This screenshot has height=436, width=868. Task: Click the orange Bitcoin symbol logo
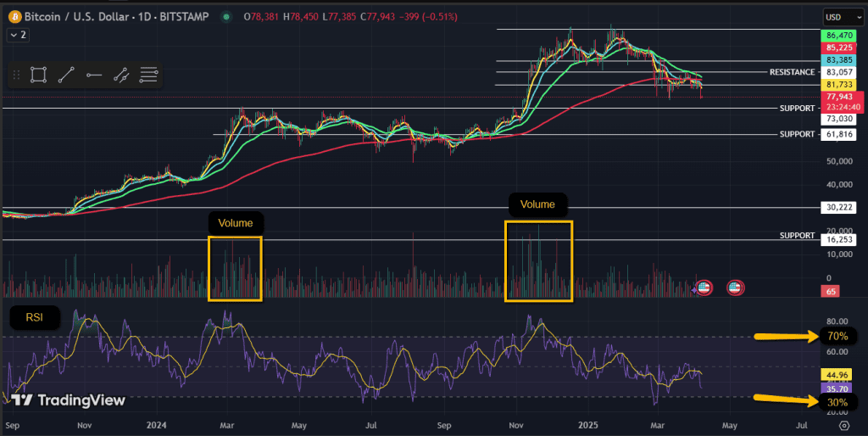(x=15, y=17)
